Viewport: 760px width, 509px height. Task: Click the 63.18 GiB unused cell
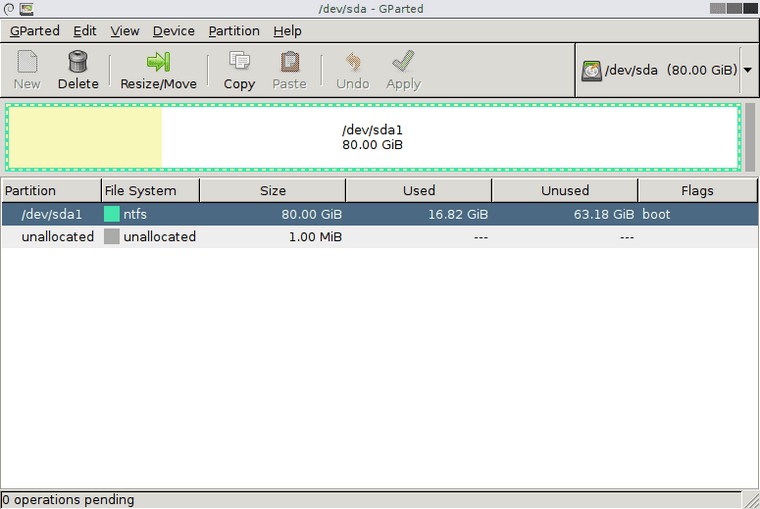pyautogui.click(x=604, y=214)
